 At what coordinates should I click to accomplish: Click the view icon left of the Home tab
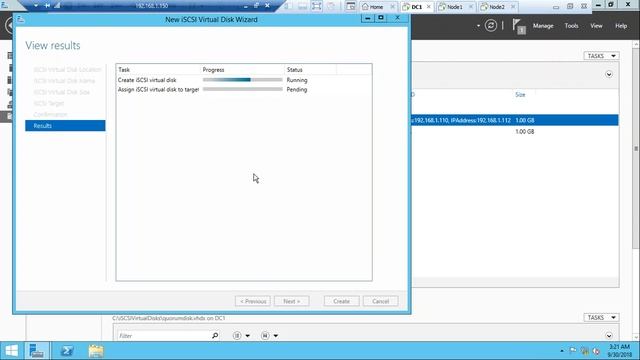point(350,6)
